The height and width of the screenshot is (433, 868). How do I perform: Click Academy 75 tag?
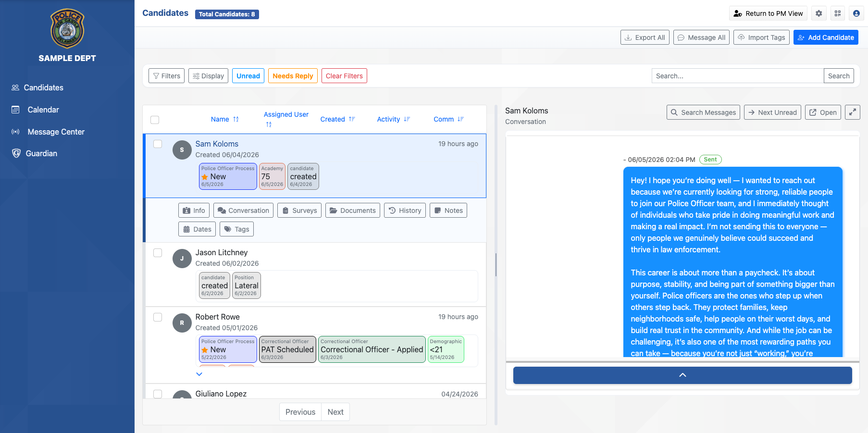coord(272,176)
